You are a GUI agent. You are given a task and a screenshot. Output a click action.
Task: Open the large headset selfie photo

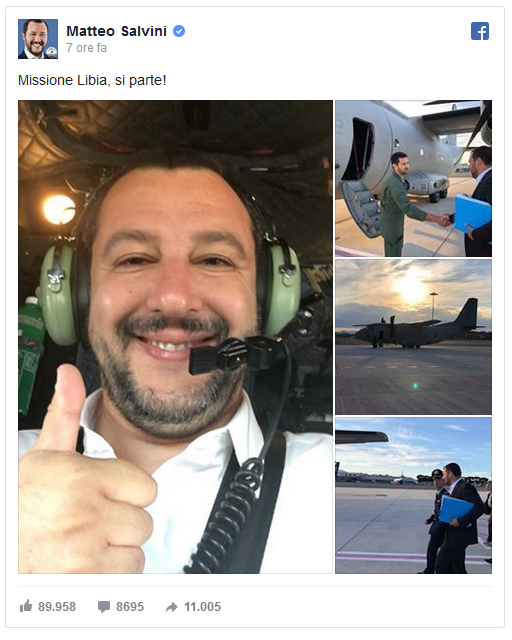pyautogui.click(x=175, y=337)
